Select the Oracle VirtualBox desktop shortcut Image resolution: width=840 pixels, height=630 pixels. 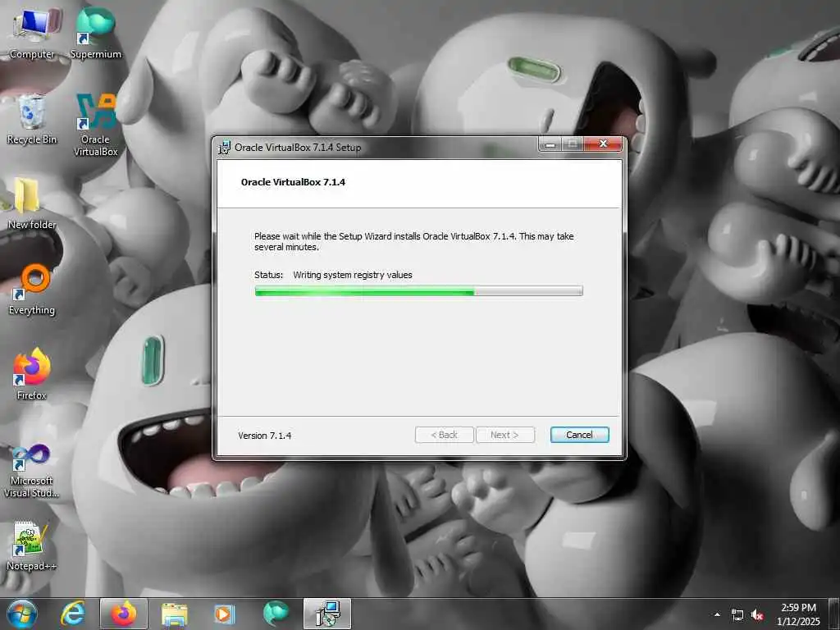95,125
